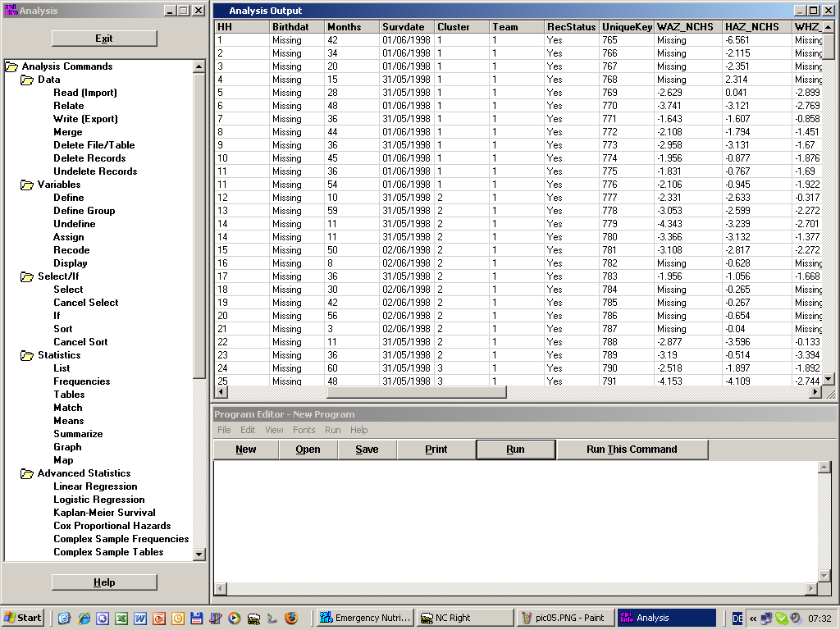The image size is (840, 630).
Task: Click the Advanced Statistics folder icon
Action: [28, 473]
